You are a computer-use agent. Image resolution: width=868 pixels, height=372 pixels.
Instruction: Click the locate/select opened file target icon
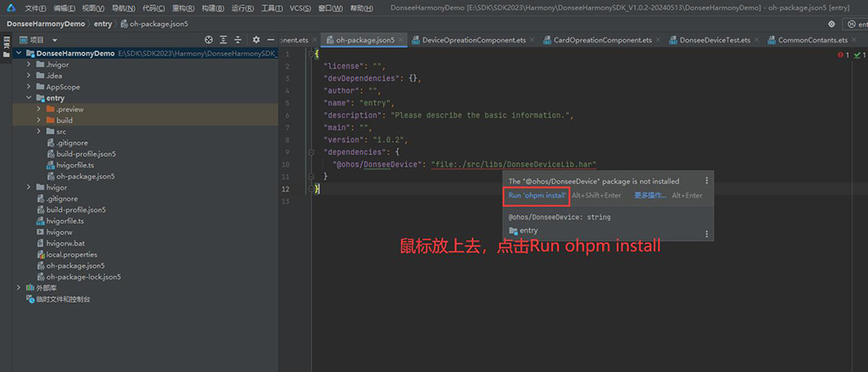point(208,40)
